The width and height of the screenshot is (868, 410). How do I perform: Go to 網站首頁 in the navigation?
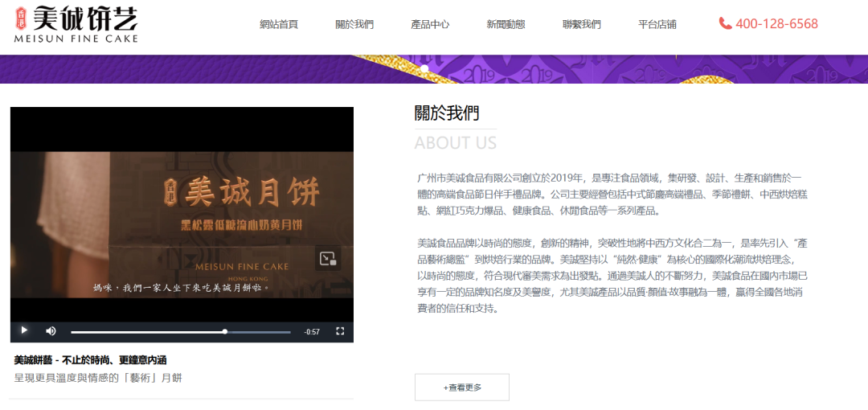click(x=279, y=24)
